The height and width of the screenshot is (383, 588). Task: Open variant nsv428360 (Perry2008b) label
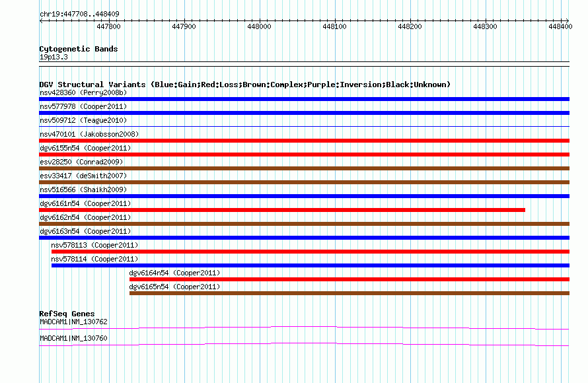point(83,92)
